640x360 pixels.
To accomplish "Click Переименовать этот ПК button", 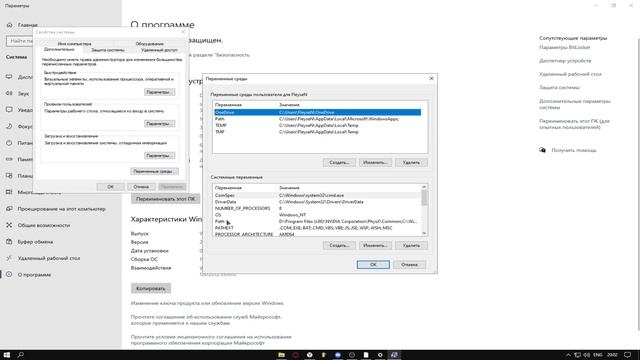I will tap(165, 199).
